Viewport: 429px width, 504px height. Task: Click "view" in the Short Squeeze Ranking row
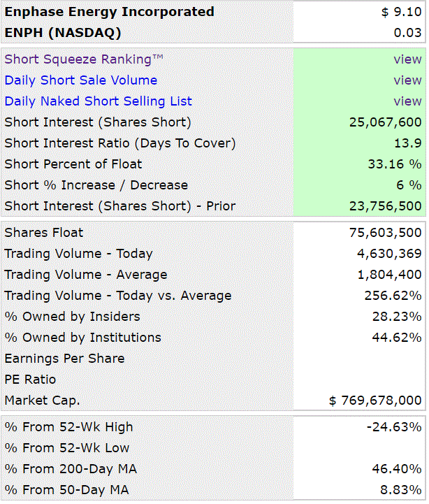407,59
